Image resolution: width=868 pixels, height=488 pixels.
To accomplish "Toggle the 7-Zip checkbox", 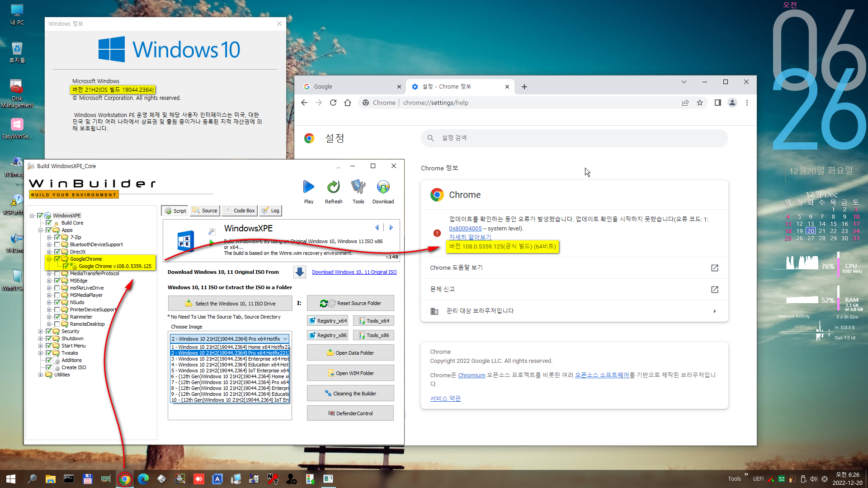I will [x=57, y=237].
